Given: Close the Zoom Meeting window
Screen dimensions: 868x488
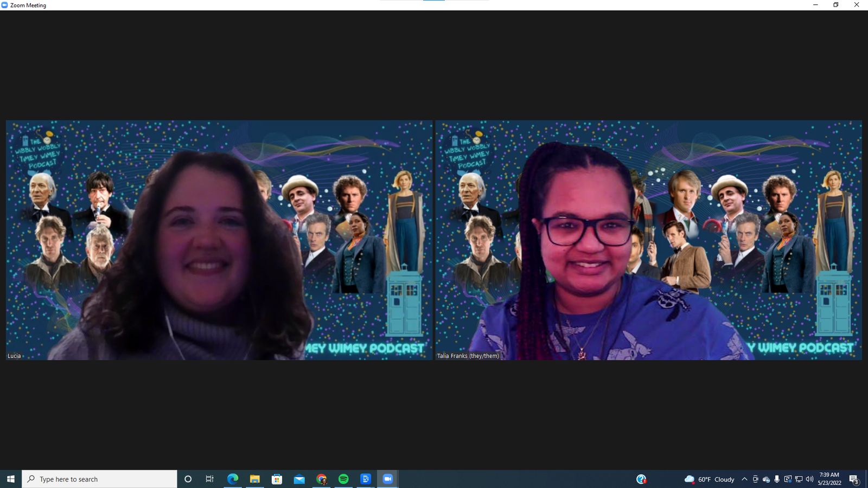Looking at the screenshot, I should (857, 5).
